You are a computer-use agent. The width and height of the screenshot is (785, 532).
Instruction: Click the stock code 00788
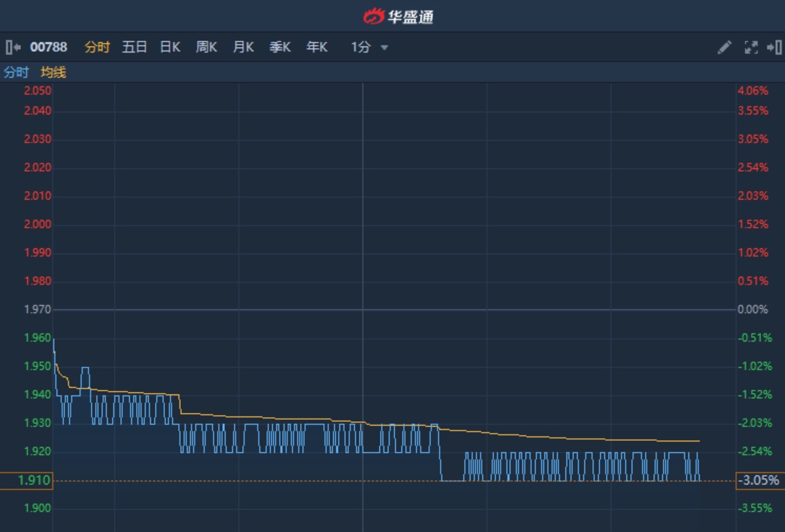(x=48, y=47)
